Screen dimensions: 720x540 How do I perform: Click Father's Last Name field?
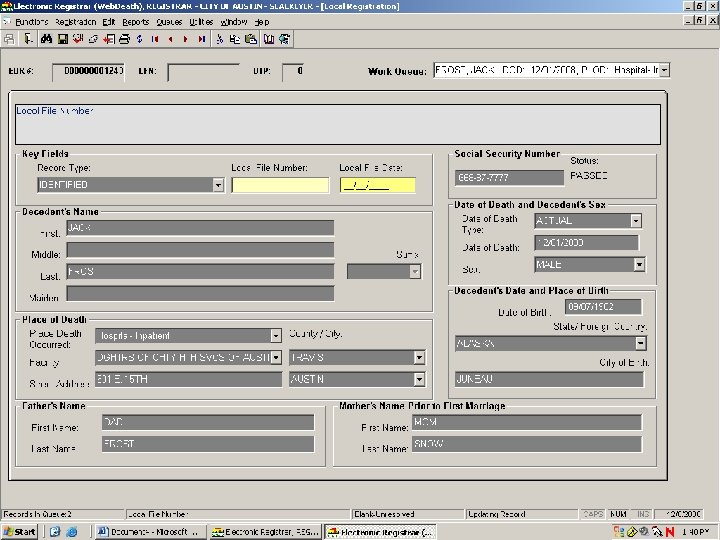pyautogui.click(x=208, y=444)
